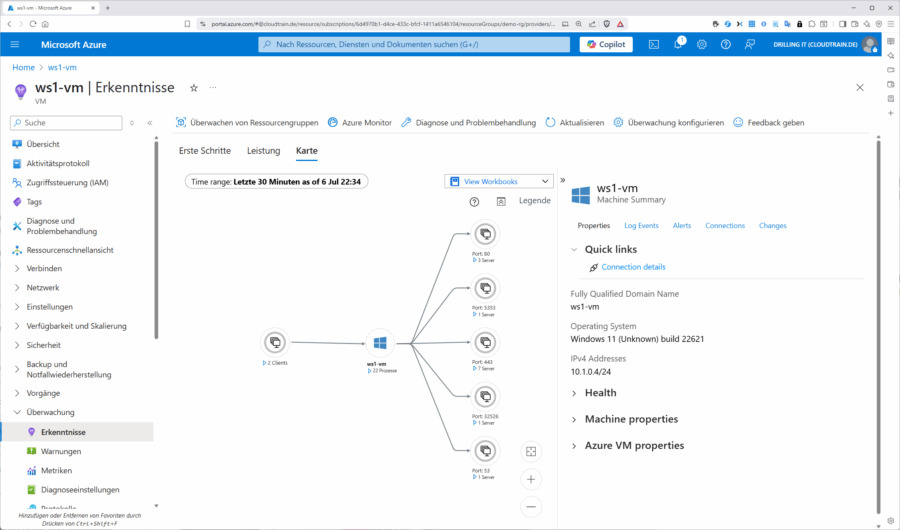Select the 2 Clients group node
Image resolution: width=900 pixels, height=530 pixels.
click(x=276, y=343)
